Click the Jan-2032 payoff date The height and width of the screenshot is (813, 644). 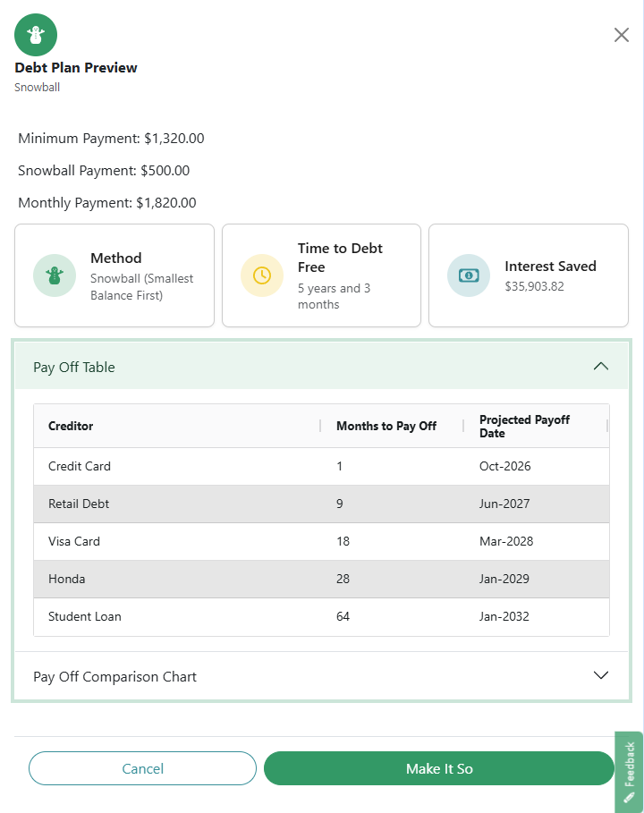click(504, 616)
